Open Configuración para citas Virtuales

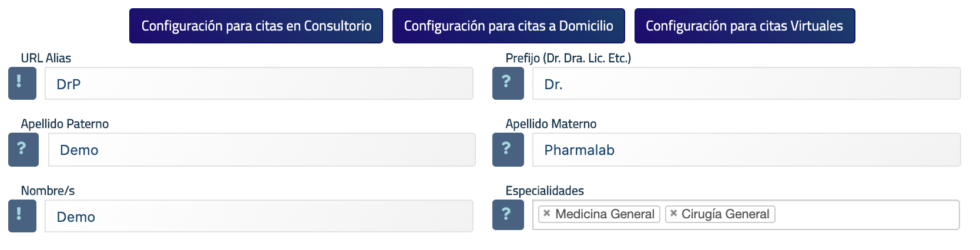tap(744, 26)
